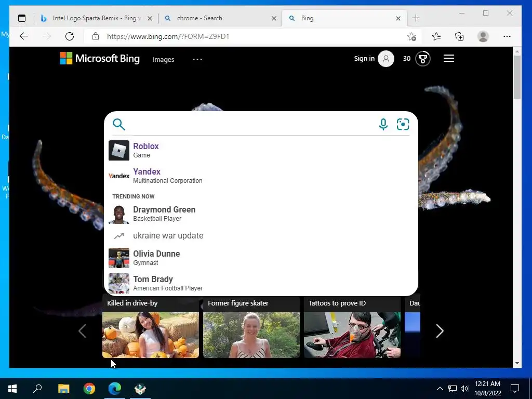Launch Google Chrome from taskbar
Screen dimensions: 532x399
pos(89,389)
